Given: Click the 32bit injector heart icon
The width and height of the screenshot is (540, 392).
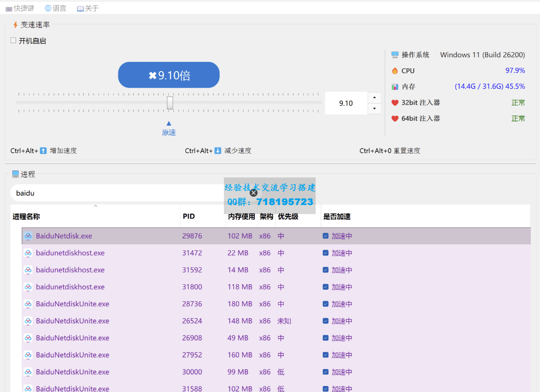Looking at the screenshot, I should click(395, 103).
